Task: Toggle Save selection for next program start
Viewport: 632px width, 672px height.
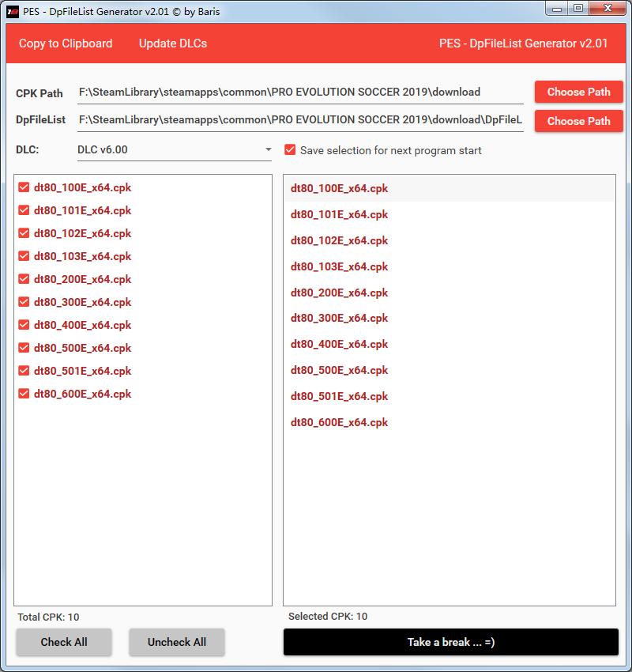Action: [290, 150]
